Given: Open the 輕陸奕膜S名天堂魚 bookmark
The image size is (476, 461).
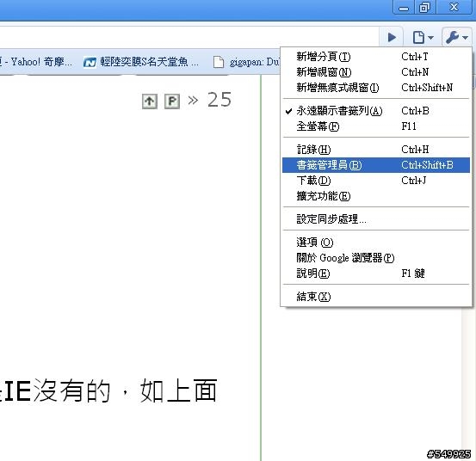Looking at the screenshot, I should tap(141, 62).
